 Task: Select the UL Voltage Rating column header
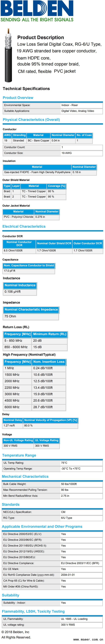pos(47,440)
